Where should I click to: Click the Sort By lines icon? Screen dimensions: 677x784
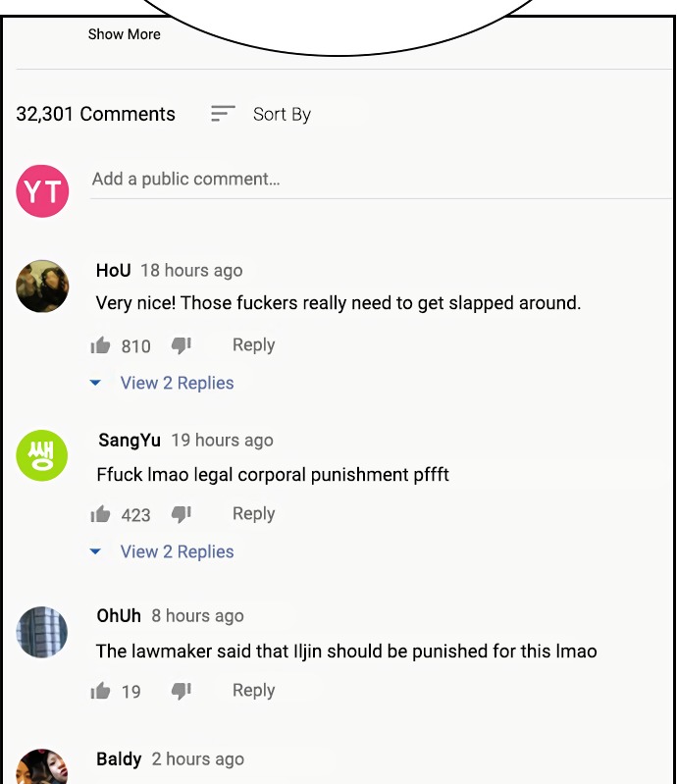coord(223,114)
